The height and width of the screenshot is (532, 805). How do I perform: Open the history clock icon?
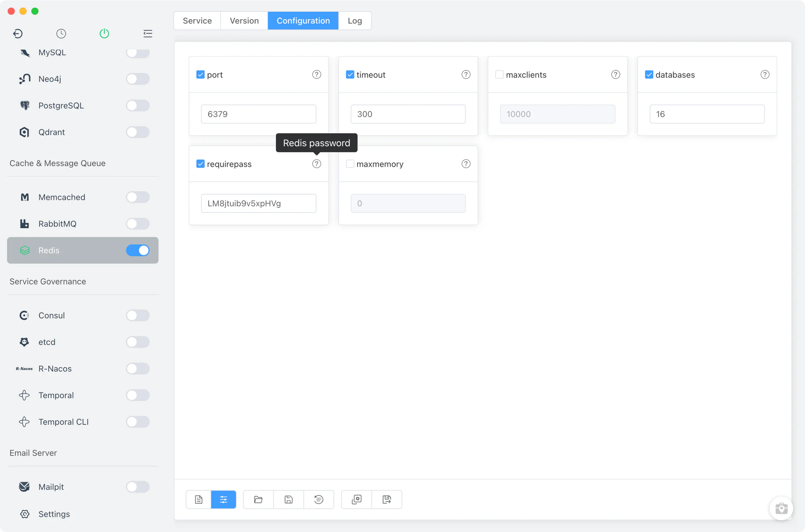pos(61,33)
